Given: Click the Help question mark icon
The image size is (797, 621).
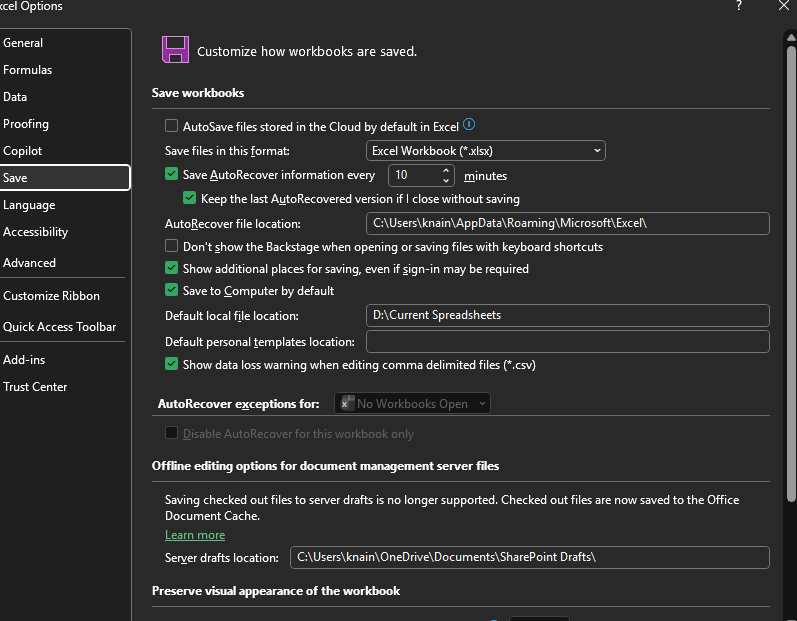Looking at the screenshot, I should pos(739,6).
